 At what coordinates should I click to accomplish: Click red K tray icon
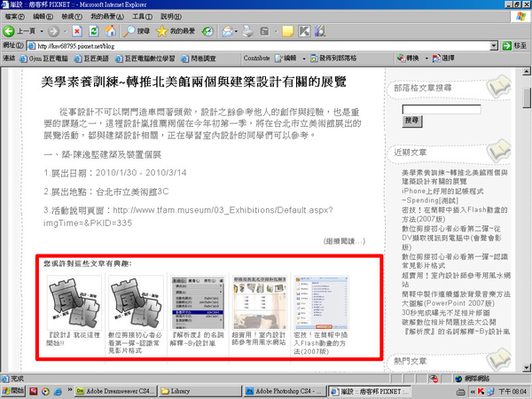point(481,391)
